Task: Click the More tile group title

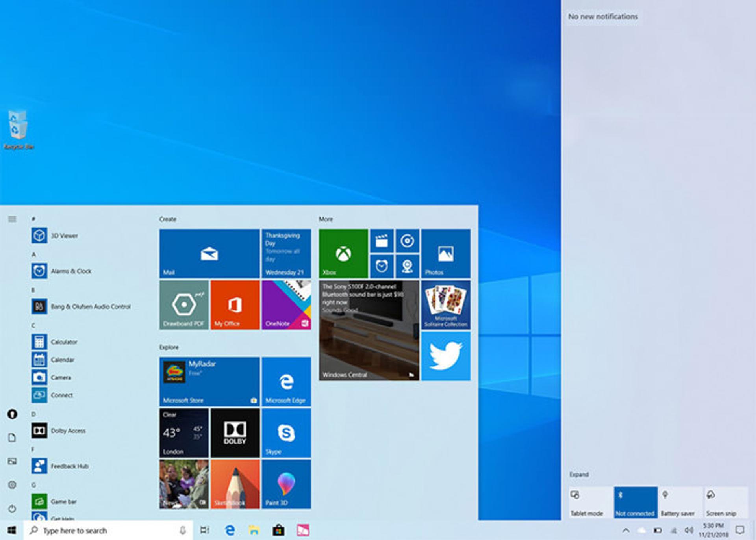Action: coord(326,219)
